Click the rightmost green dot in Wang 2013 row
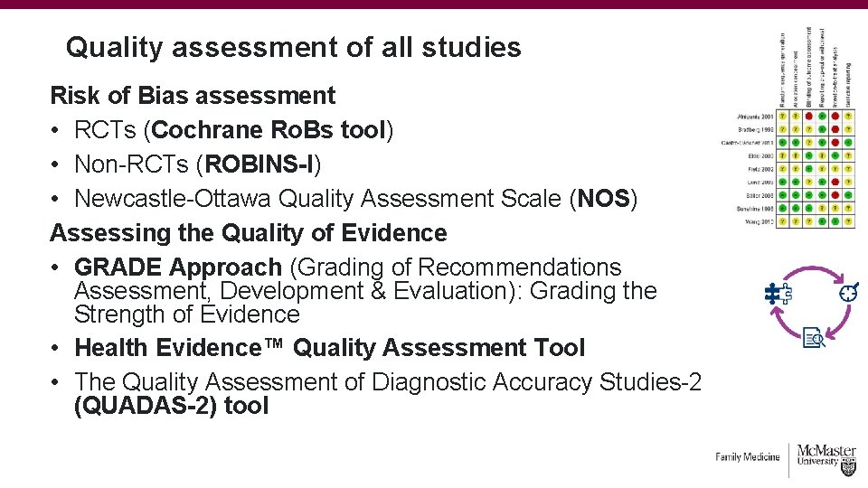This screenshot has width=868, height=488. pos(835,221)
